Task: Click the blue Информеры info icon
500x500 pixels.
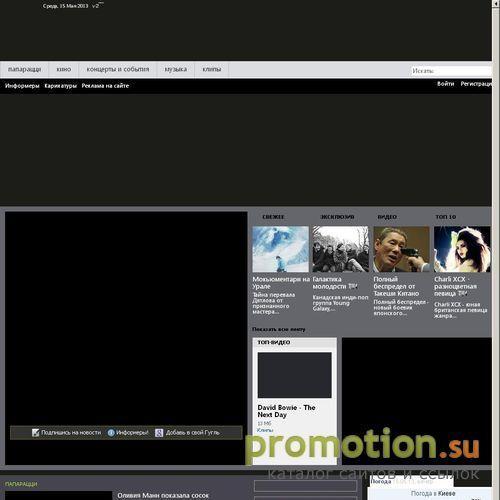Action: 111,433
